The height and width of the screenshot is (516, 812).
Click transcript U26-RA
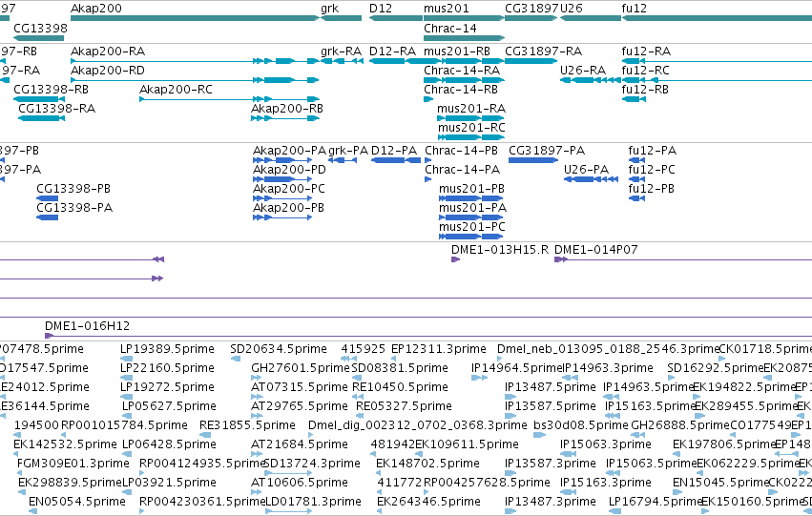[x=591, y=80]
